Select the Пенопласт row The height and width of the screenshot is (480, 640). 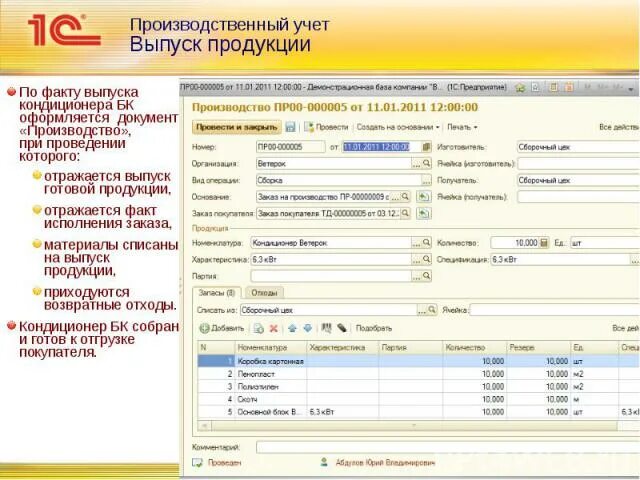coord(418,374)
